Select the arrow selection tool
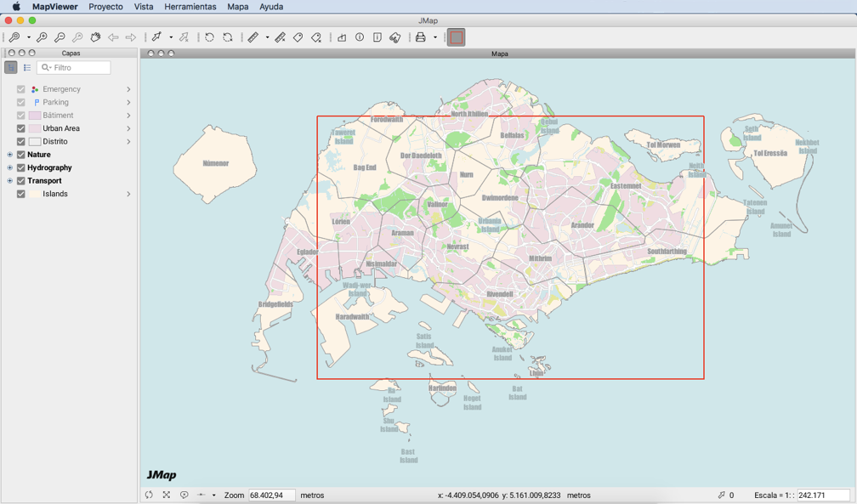Screen dimensions: 857x504 tap(158, 37)
